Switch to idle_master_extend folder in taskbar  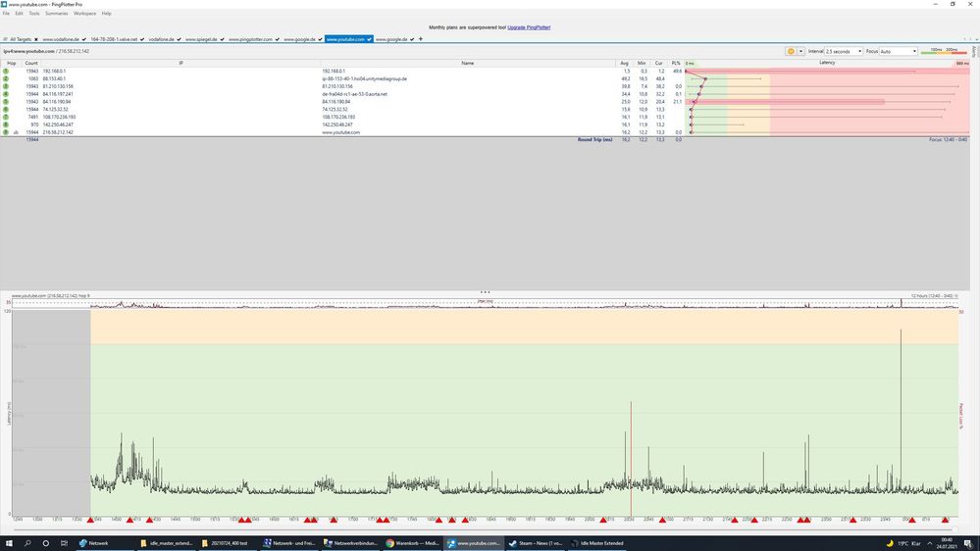point(166,543)
